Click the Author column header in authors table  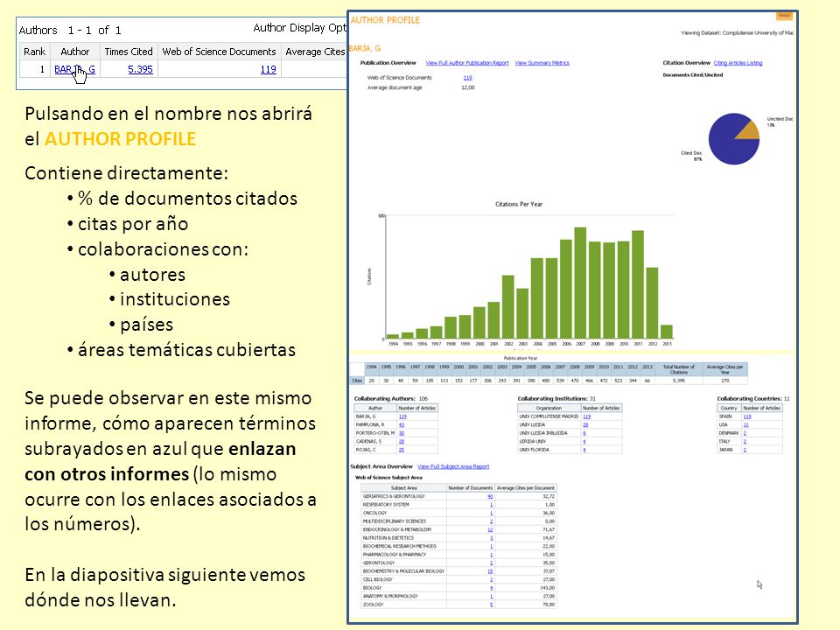[x=75, y=52]
